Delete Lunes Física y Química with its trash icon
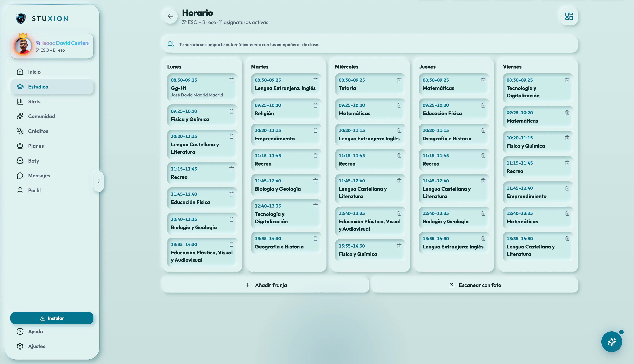Screen dimensions: 634x364 click(232, 111)
